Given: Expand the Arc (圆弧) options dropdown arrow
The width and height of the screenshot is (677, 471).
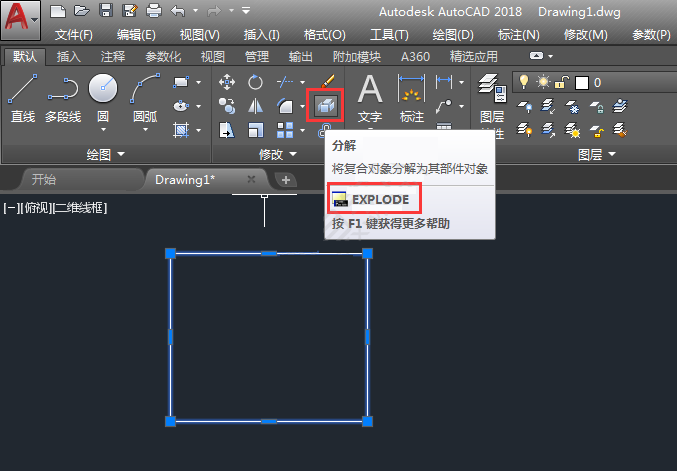Looking at the screenshot, I should (x=146, y=129).
